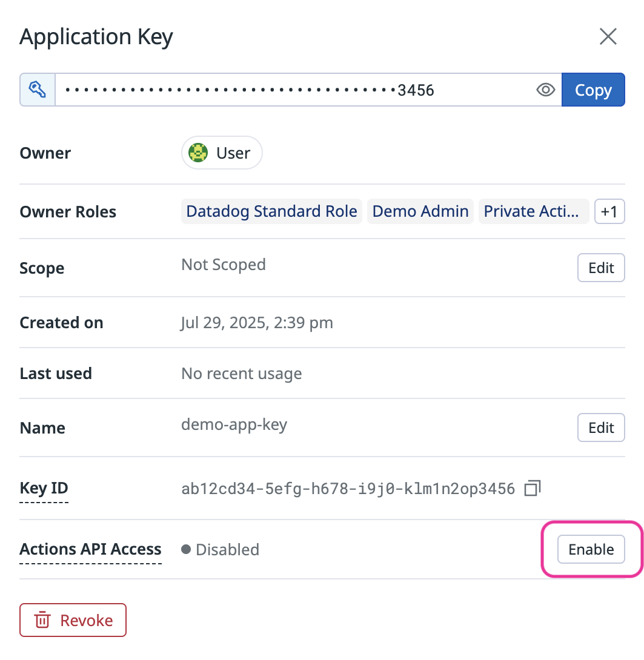
Task: Click the masked key field ending 3456
Action: point(308,90)
